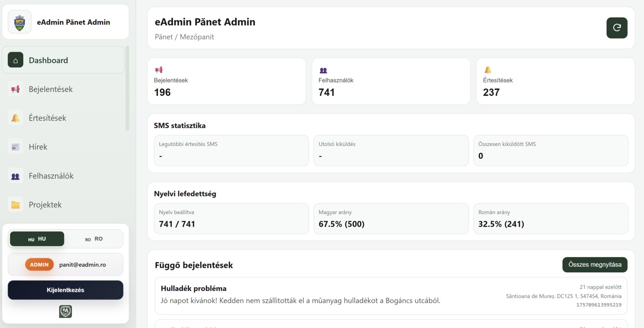This screenshot has height=328, width=644.
Task: Click the report text about Bogáncs utca
Action: [301, 301]
